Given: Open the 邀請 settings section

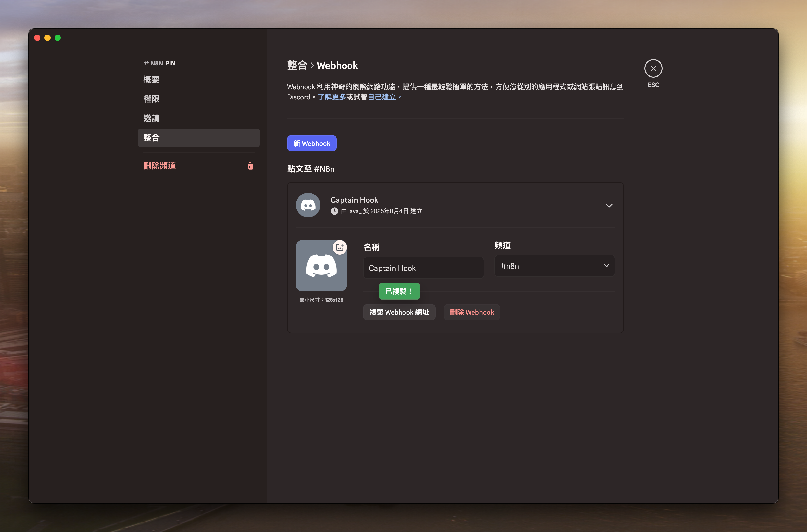Looking at the screenshot, I should 151,118.
